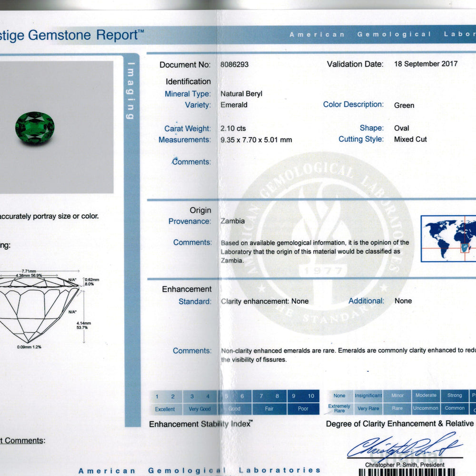Click the Enhancement Stability Index caption

tap(201, 424)
